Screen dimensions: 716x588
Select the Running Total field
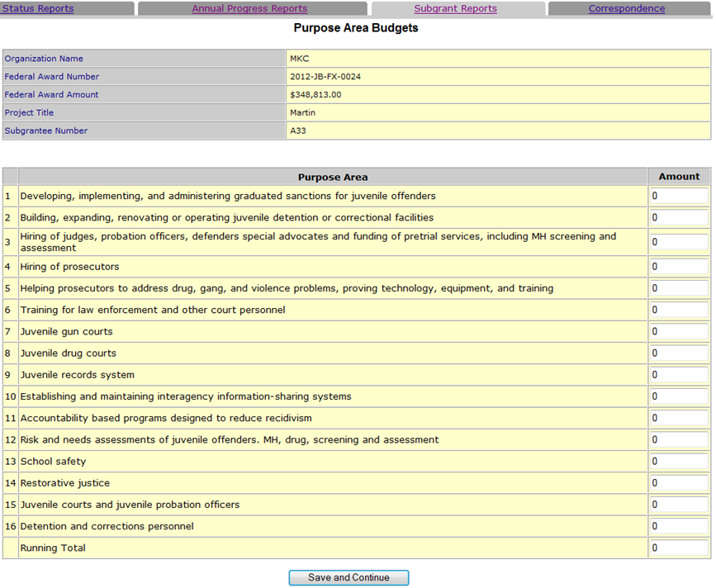click(678, 548)
